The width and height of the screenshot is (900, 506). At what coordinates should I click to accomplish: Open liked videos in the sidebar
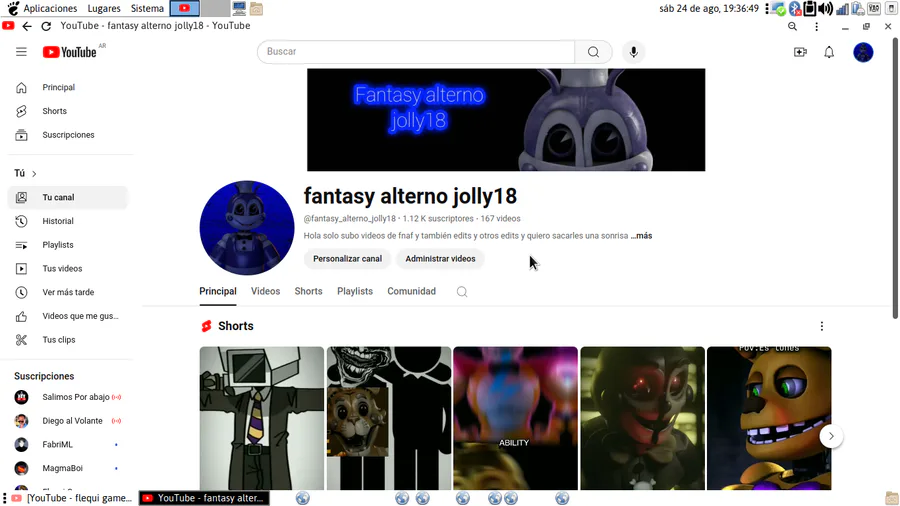[68, 316]
